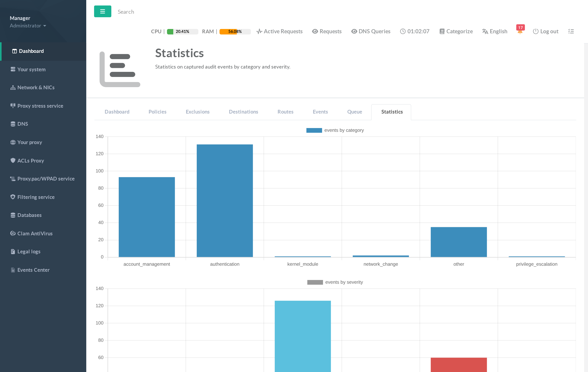Toggle the events by category legend swatch
588x372 pixels.
coord(314,130)
